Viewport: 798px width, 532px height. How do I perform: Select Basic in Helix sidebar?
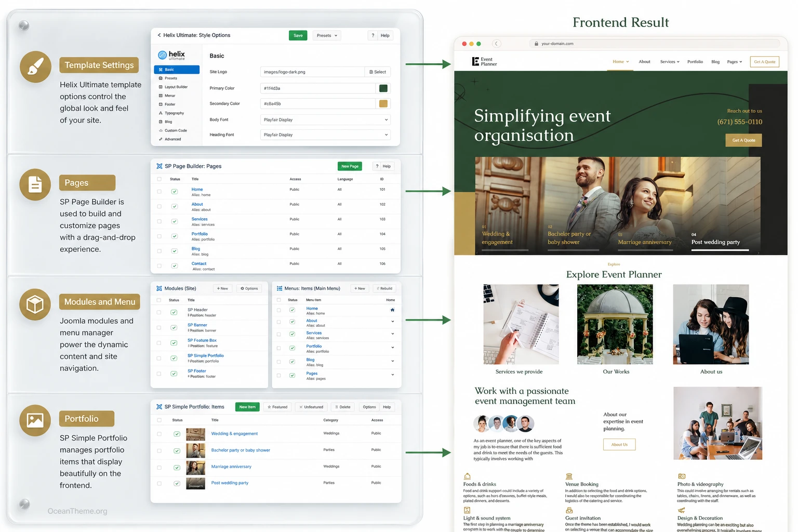pos(177,70)
